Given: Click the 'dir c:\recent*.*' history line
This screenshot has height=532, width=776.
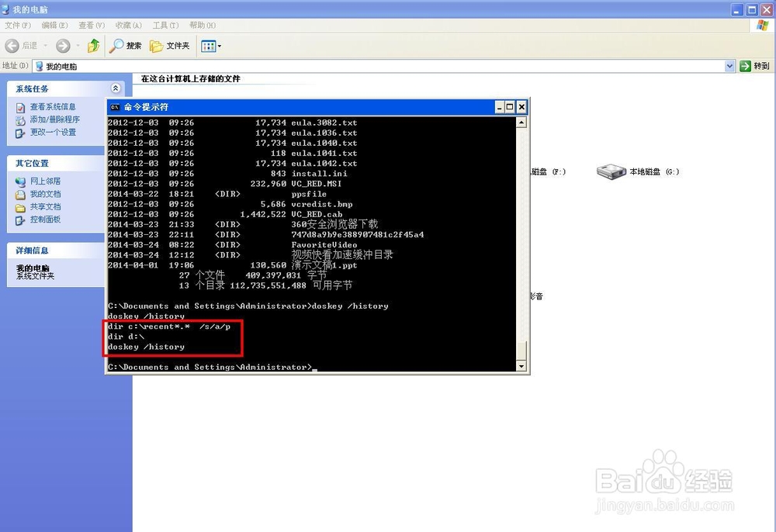Looking at the screenshot, I should (x=169, y=326).
